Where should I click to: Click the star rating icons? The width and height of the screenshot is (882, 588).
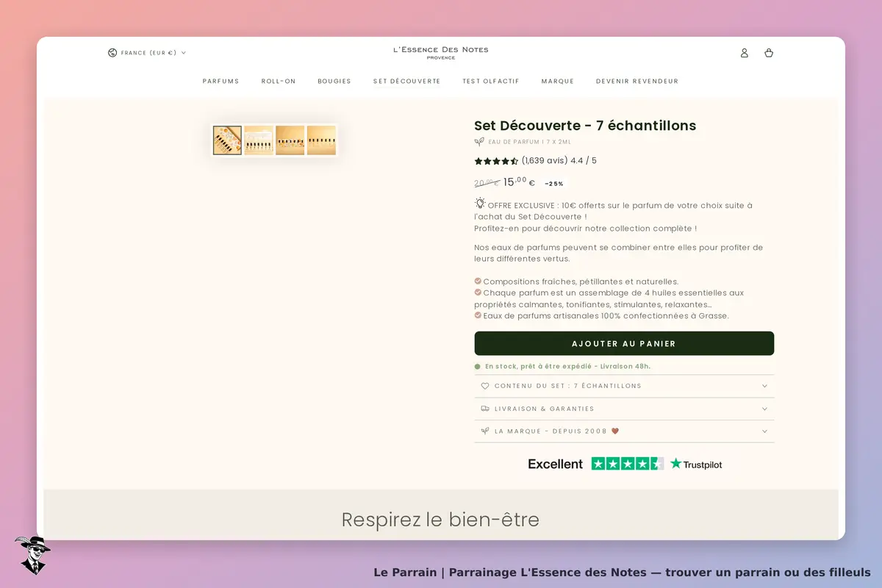click(496, 161)
